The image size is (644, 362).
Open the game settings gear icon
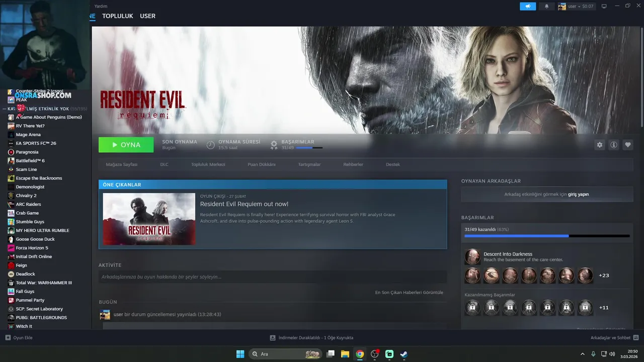coord(599,145)
